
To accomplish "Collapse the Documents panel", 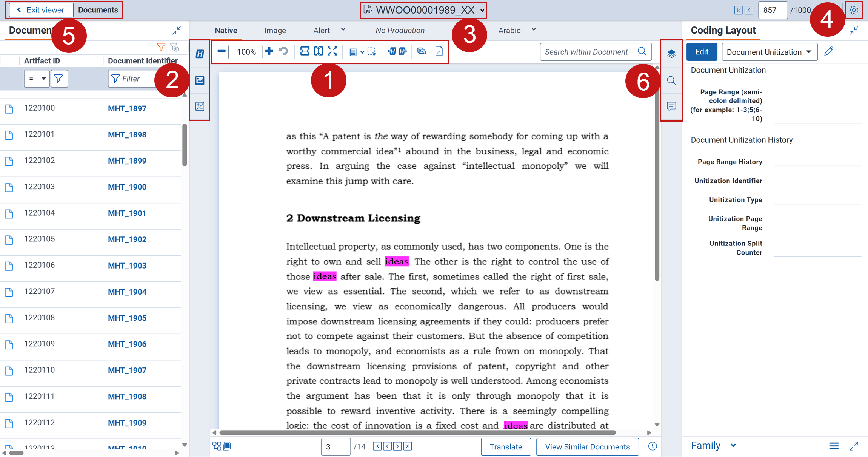I will point(177,30).
